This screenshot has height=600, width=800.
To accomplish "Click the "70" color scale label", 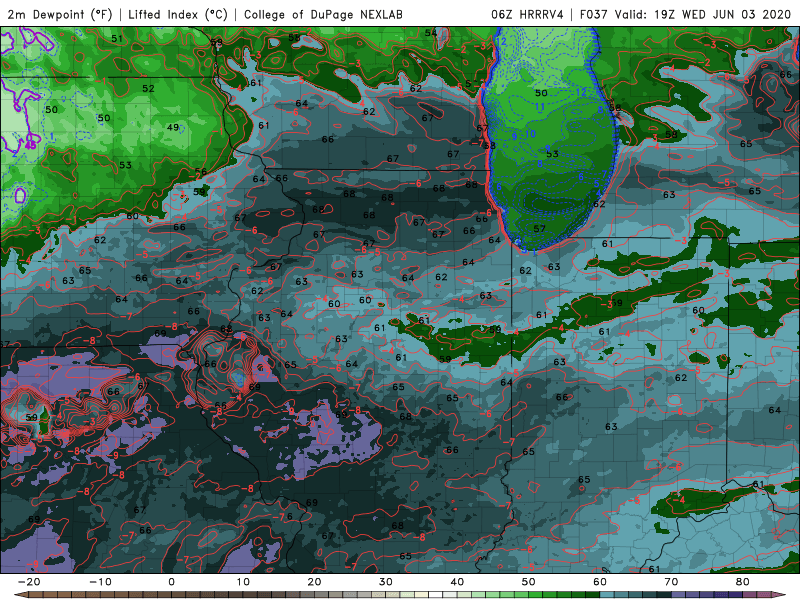I will [671, 582].
